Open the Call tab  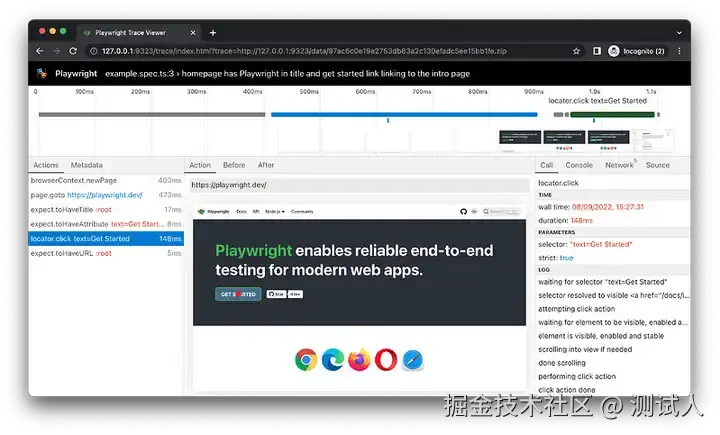coord(546,165)
